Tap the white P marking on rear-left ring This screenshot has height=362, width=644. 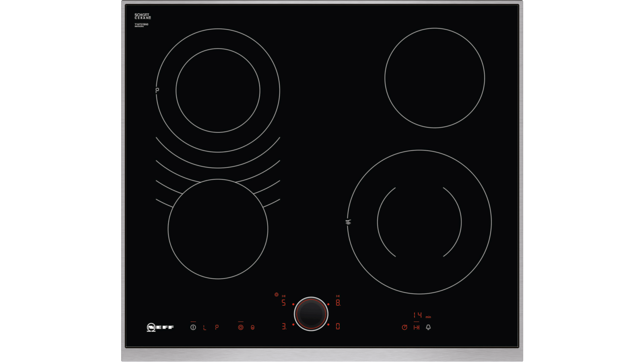pos(157,90)
